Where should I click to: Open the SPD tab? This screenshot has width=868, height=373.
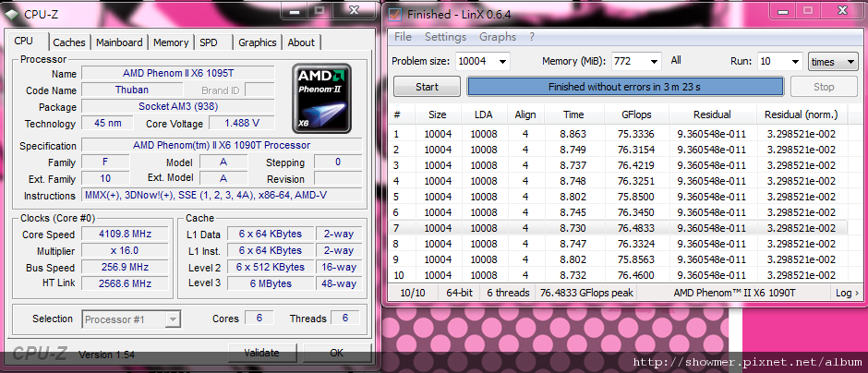pyautogui.click(x=209, y=42)
